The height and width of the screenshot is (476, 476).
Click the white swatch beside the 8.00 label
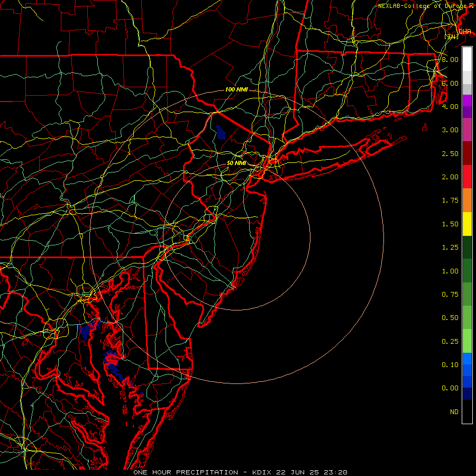click(x=467, y=59)
